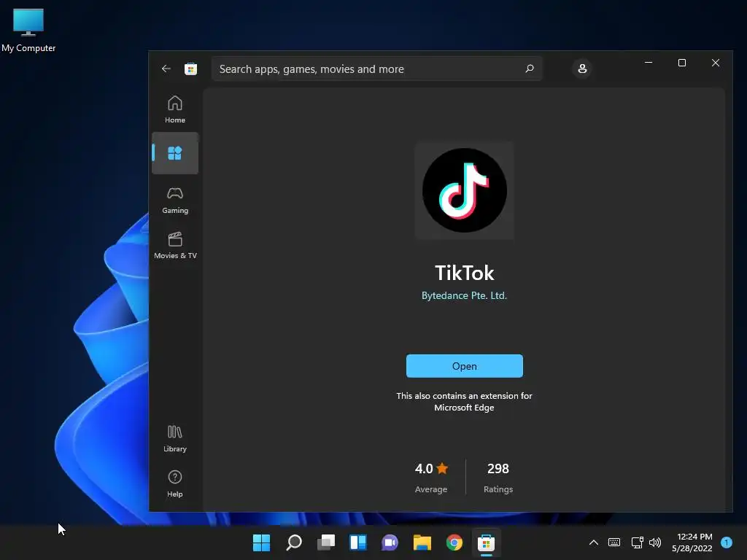Open the Chat app on the taskbar

tap(390, 542)
